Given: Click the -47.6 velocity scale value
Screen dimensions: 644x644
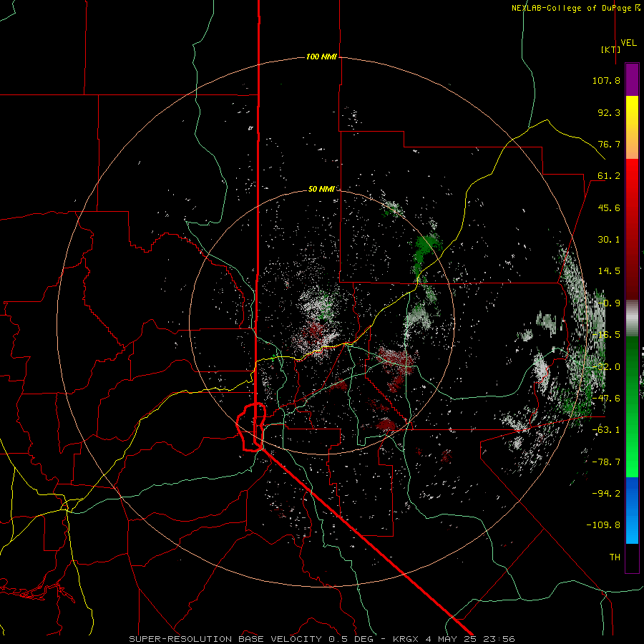Looking at the screenshot, I should 606,399.
